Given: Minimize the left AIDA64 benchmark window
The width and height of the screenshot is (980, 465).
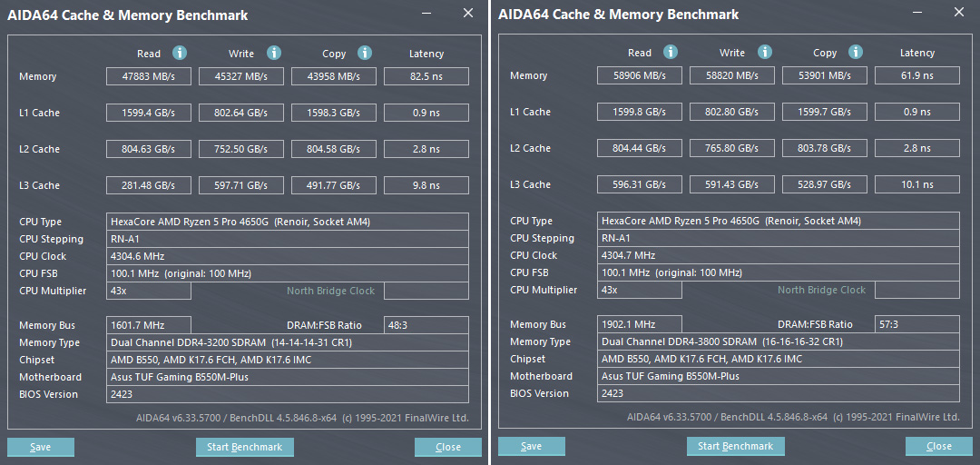Looking at the screenshot, I should (426, 13).
